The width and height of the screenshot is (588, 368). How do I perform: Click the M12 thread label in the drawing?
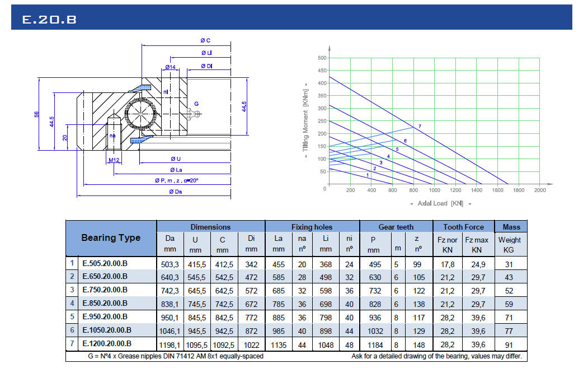[114, 161]
